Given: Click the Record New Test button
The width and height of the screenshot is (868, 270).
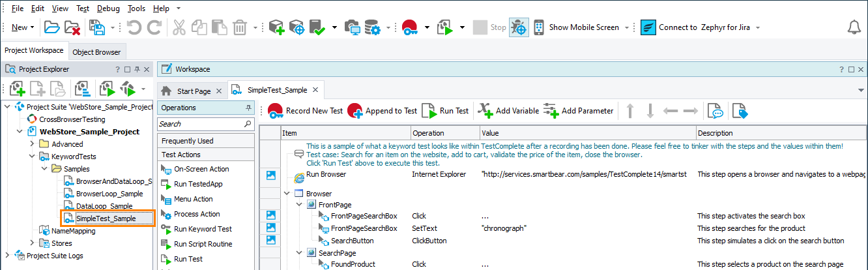Looking at the screenshot, I should tap(306, 111).
